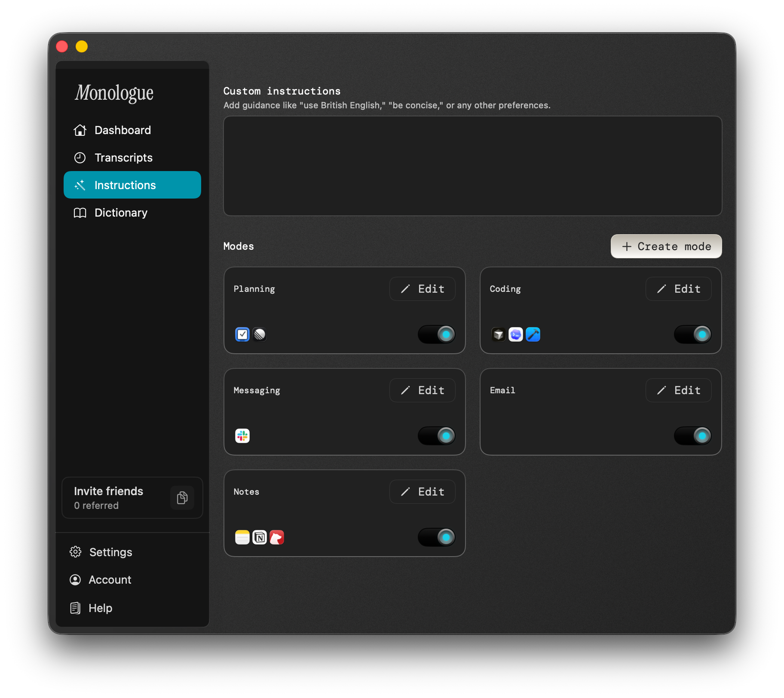Open the Dictionary section in sidebar

[121, 213]
